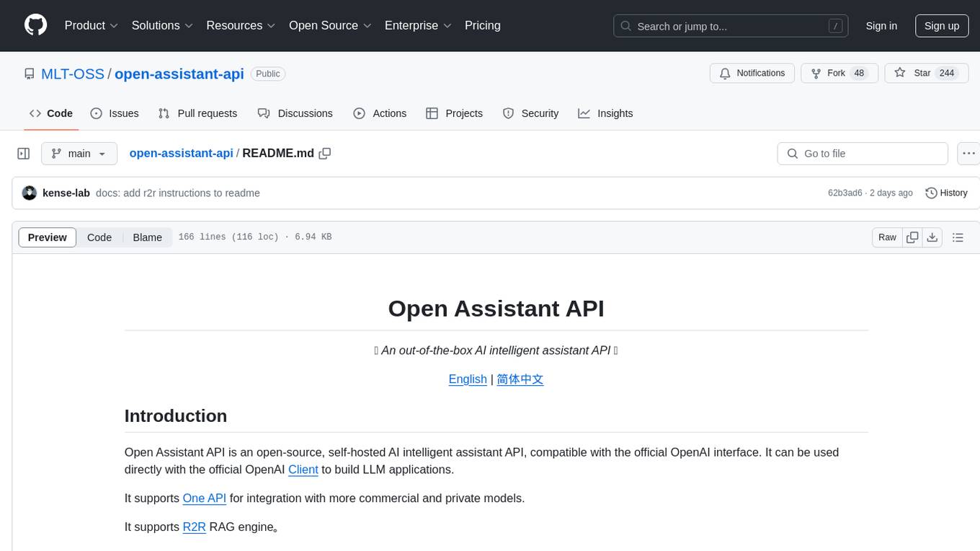The image size is (980, 551).
Task: Click the Public repository badge
Action: tap(268, 74)
